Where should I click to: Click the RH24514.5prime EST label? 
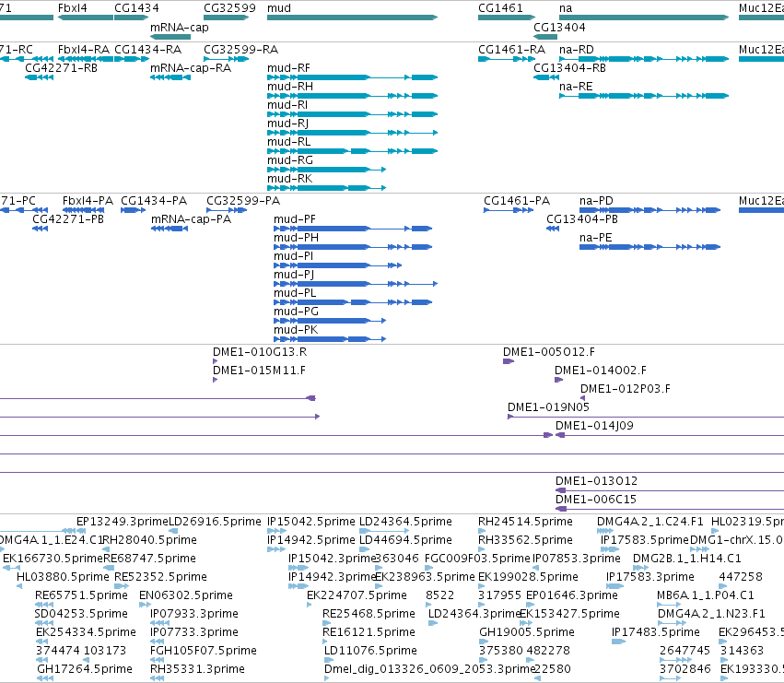click(x=525, y=522)
